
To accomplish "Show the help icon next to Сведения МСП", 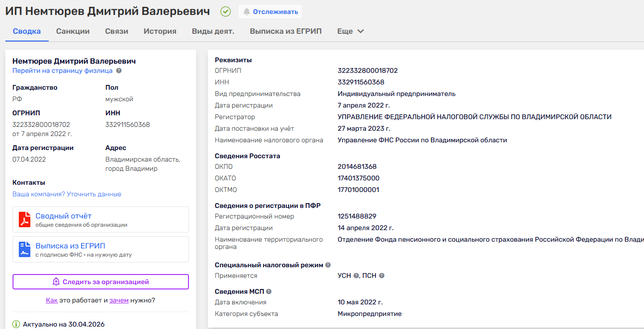I will (x=269, y=291).
